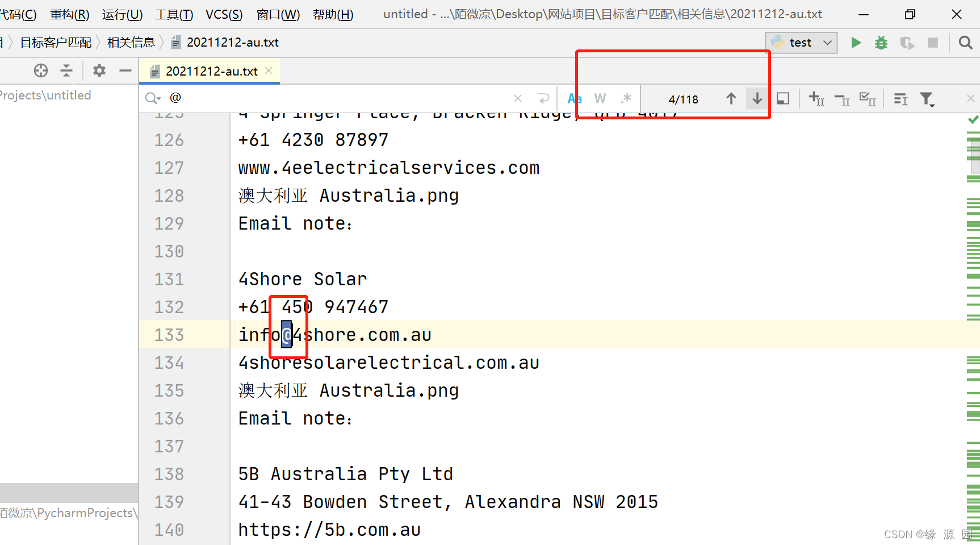Click line number 126 in gutter
Screen dimensions: 980x545
click(x=169, y=140)
